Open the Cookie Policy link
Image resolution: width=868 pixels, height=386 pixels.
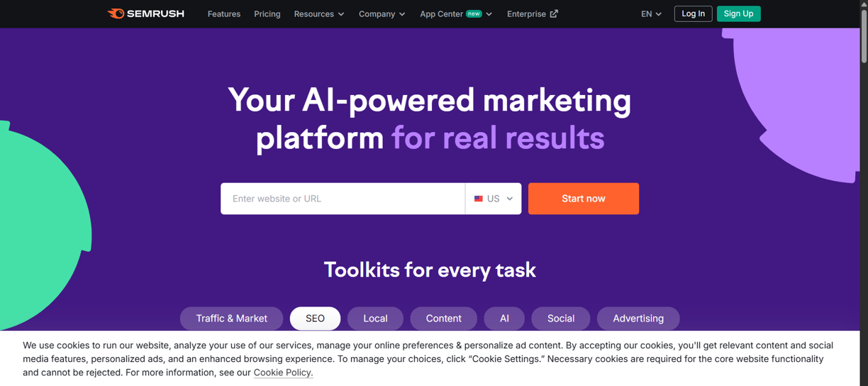coord(283,373)
